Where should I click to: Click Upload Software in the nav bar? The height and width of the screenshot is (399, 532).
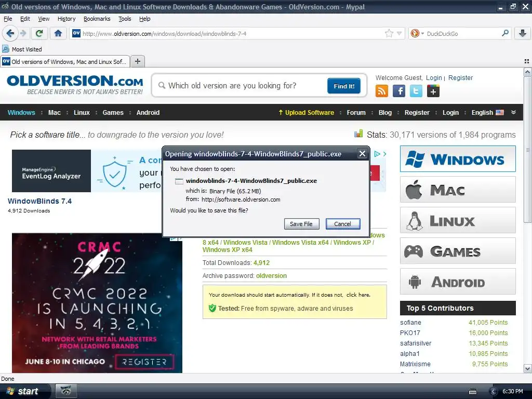coord(306,113)
